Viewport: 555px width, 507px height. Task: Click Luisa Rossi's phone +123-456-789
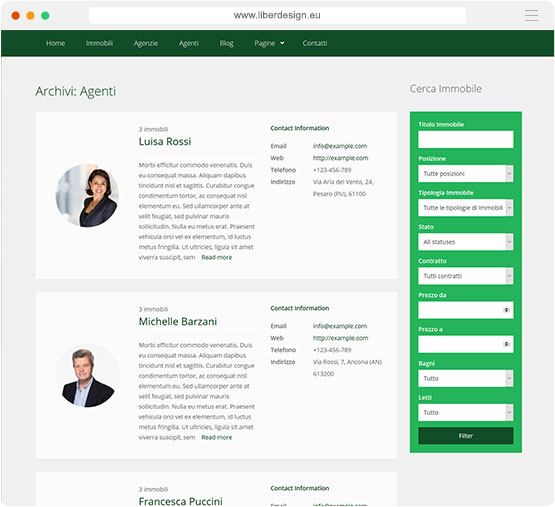point(332,170)
